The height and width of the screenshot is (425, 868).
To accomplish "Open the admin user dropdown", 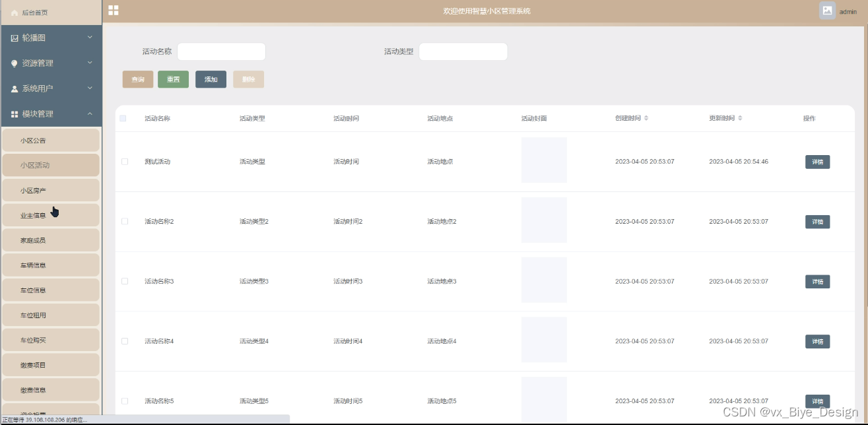I will click(x=848, y=12).
